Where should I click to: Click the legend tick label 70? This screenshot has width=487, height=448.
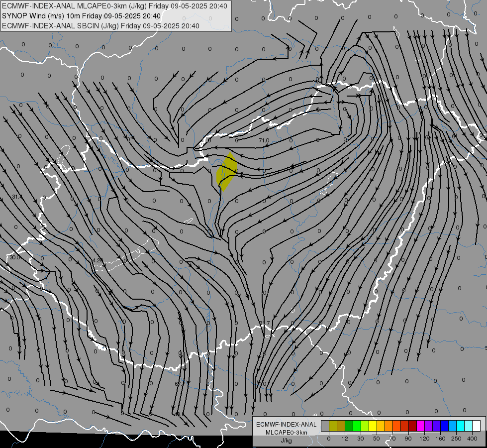coord(392,439)
